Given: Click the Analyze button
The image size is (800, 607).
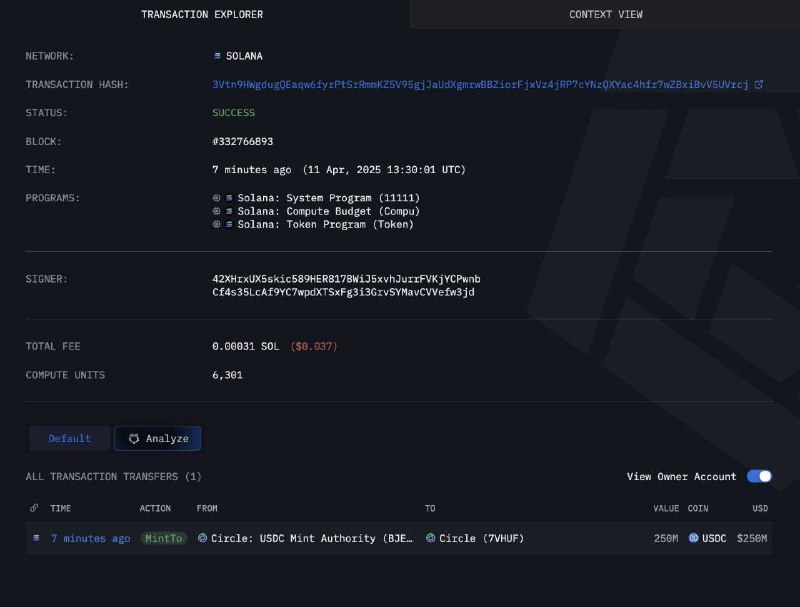Looking at the screenshot, I should click(158, 438).
